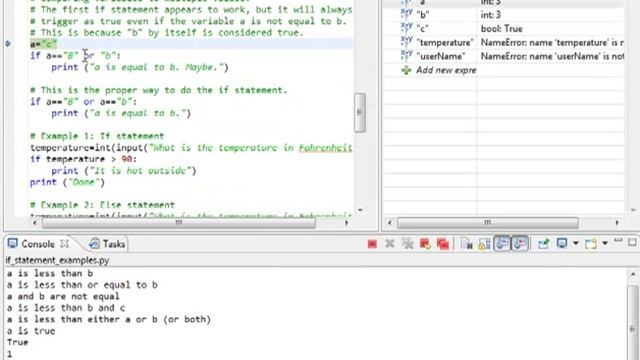Click the "int: 3" value for b

click(491, 15)
